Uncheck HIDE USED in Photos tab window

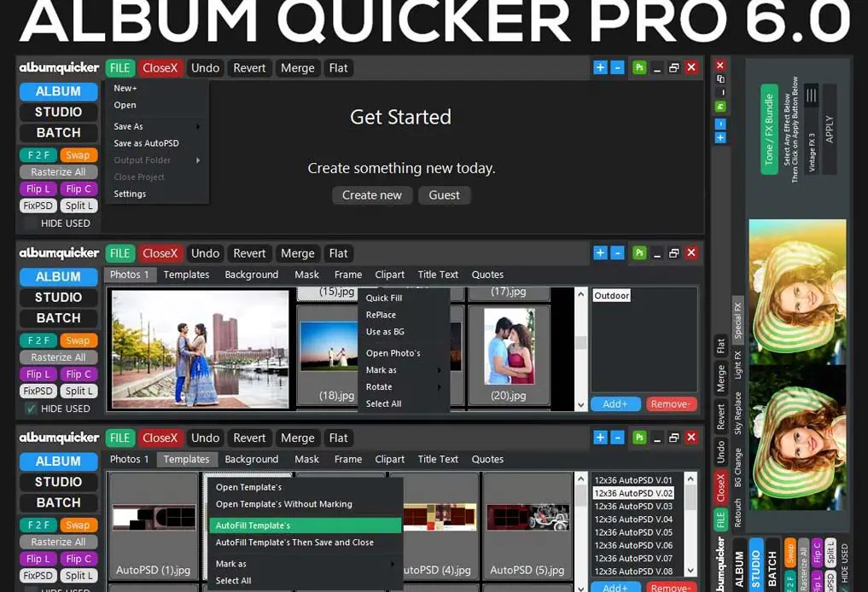click(31, 409)
